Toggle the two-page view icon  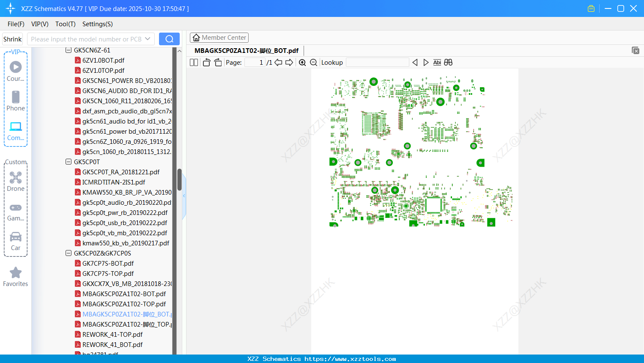pos(194,62)
